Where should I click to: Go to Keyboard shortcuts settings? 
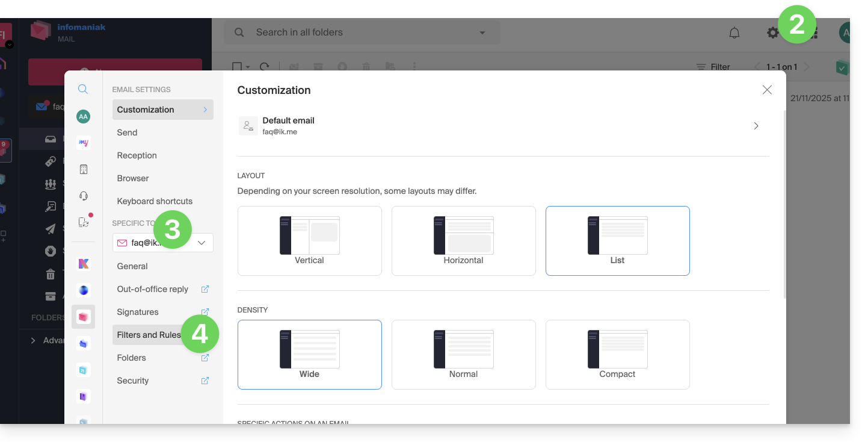tap(155, 201)
